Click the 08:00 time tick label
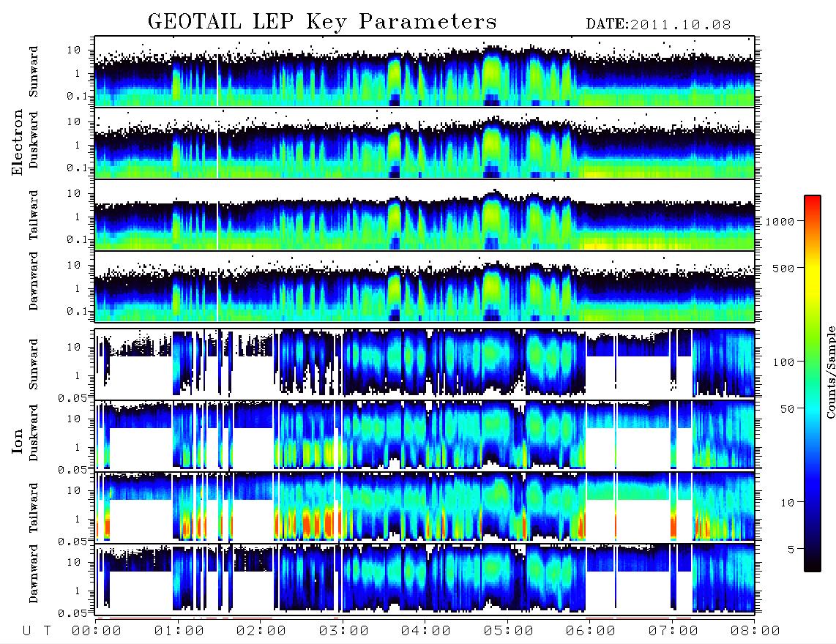This screenshot has width=836, height=644. (755, 632)
